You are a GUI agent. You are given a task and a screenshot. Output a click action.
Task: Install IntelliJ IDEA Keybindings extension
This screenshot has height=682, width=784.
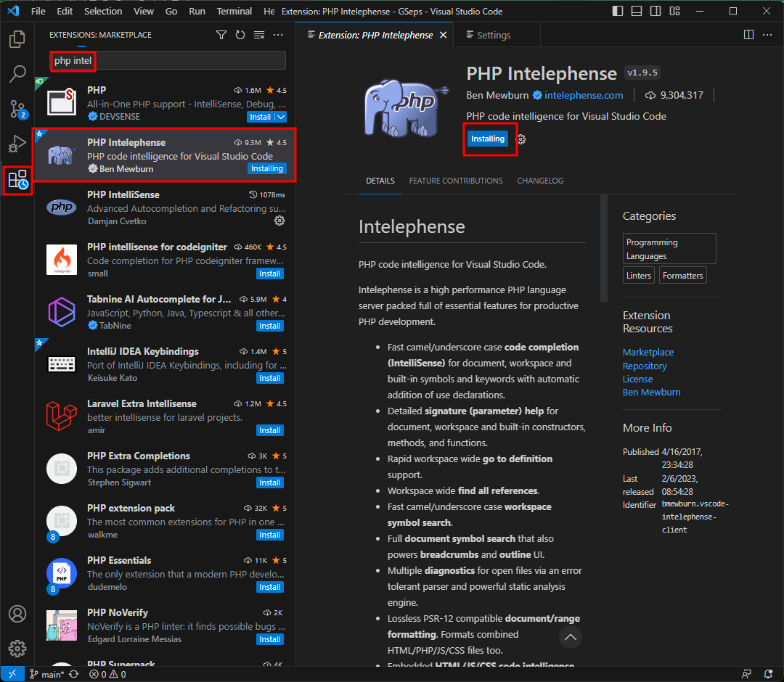tap(270, 378)
